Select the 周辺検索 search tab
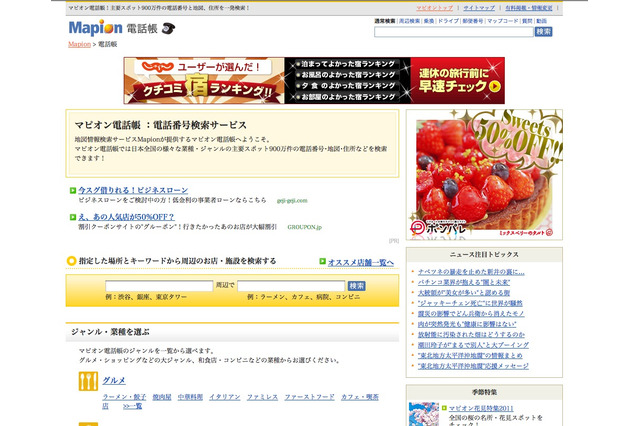 tap(409, 21)
